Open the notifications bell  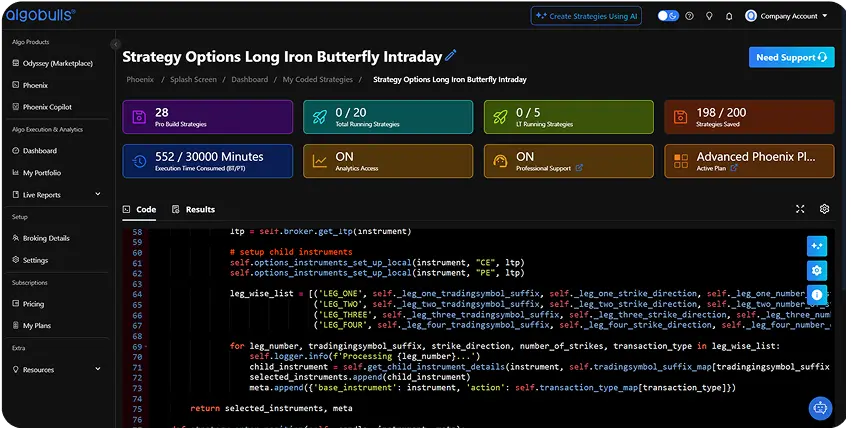coord(730,16)
